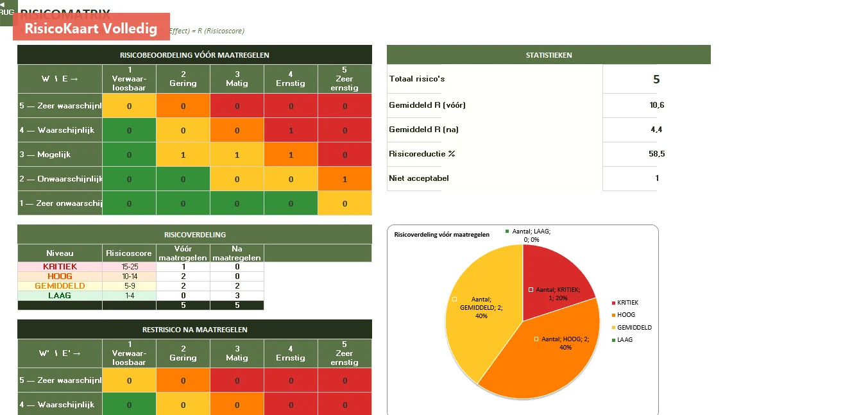Viewport: 868px width, 415px height.
Task: Select Mogelijk × Ernstig cell in vóór matrix
Action: (x=291, y=155)
